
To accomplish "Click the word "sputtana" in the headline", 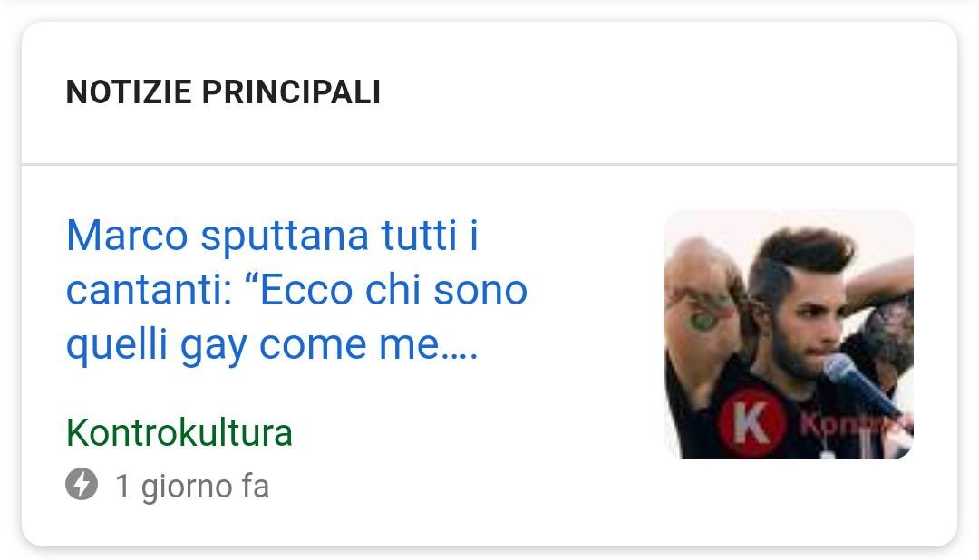I will (284, 237).
